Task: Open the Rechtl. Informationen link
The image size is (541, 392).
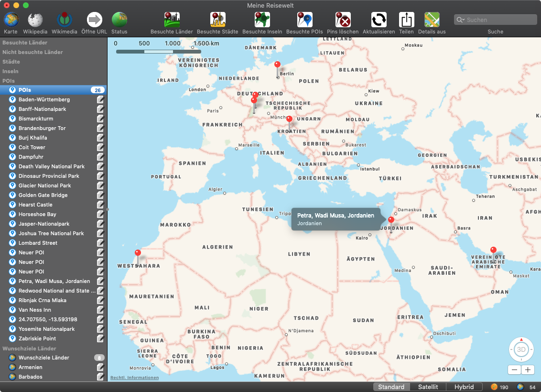Action: click(x=134, y=378)
